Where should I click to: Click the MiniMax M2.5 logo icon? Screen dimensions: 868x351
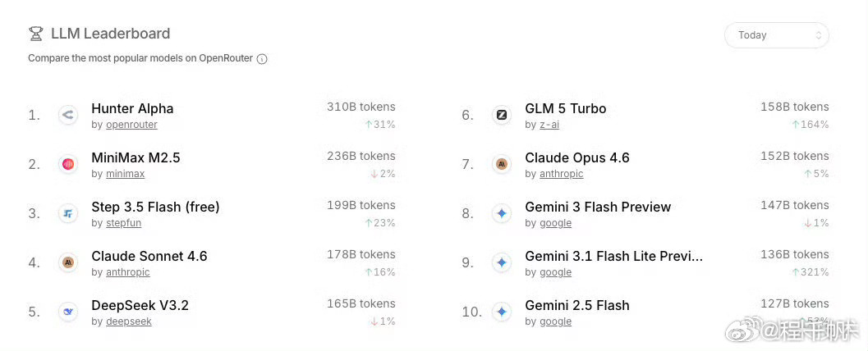[68, 165]
